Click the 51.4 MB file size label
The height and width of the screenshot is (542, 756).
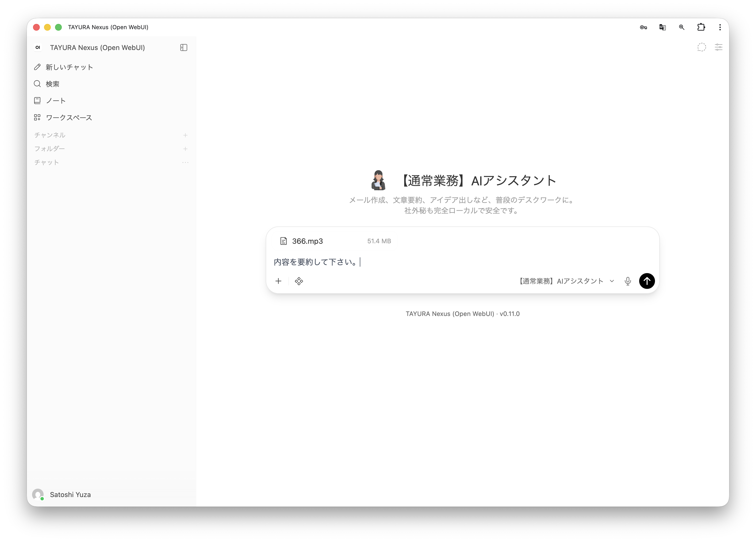(x=379, y=241)
